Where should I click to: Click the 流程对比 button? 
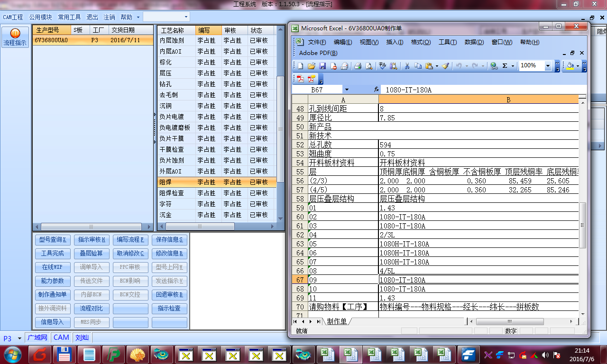(91, 308)
